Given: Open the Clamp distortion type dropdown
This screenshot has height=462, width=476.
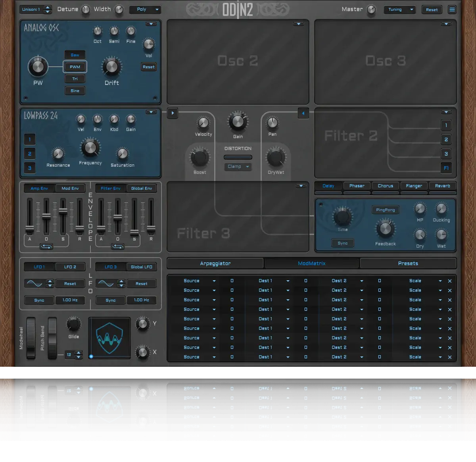Looking at the screenshot, I should click(238, 167).
